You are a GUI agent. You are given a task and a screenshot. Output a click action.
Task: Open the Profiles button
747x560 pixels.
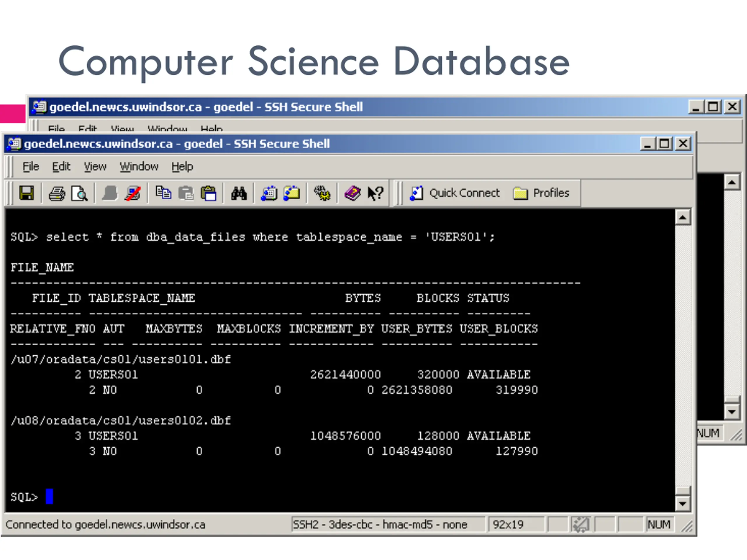pos(541,193)
